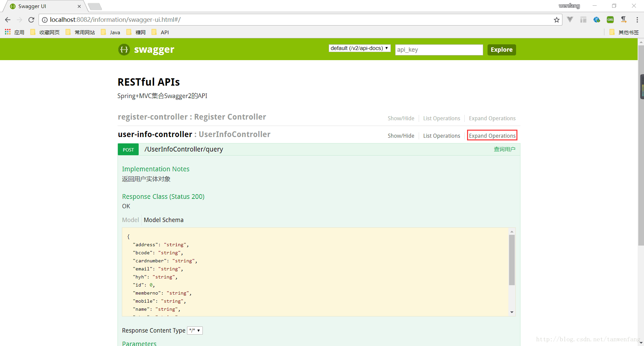
Task: Close the Swagger UI tab
Action: (x=79, y=6)
